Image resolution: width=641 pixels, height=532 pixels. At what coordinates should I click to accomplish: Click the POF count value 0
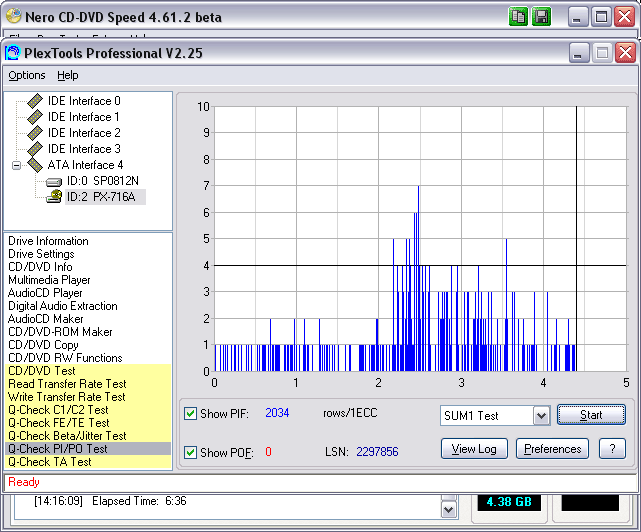268,452
